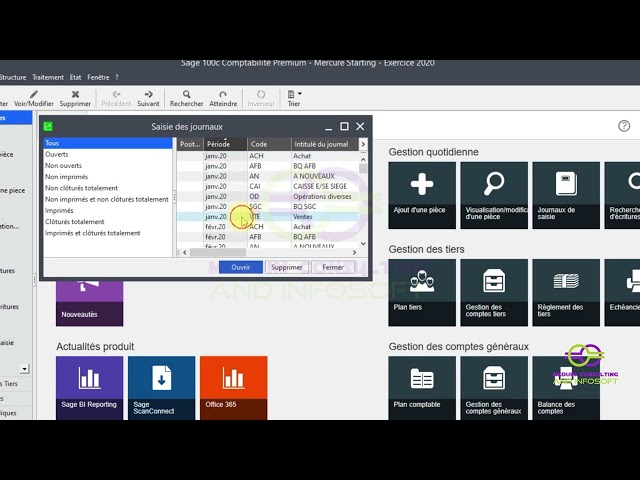The height and width of the screenshot is (480, 640).
Task: Open Règlement des tiers tile
Action: 566,292
